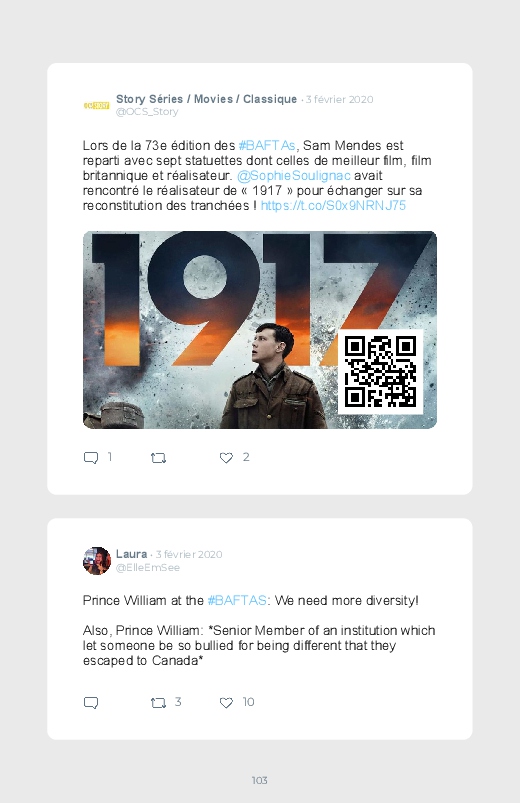The width and height of the screenshot is (520, 803).
Task: Follow the https://t.co/S0x9NRNJ75 link
Action: pos(333,205)
